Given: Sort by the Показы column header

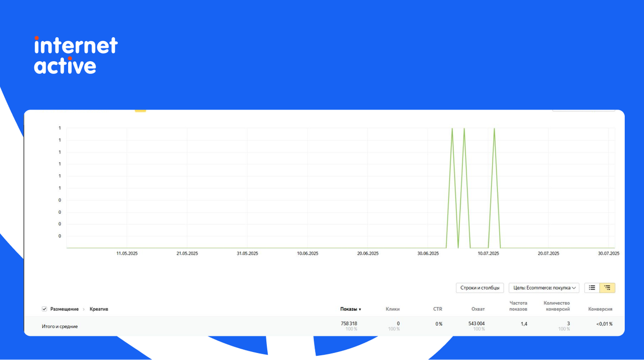Looking at the screenshot, I should [x=350, y=309].
